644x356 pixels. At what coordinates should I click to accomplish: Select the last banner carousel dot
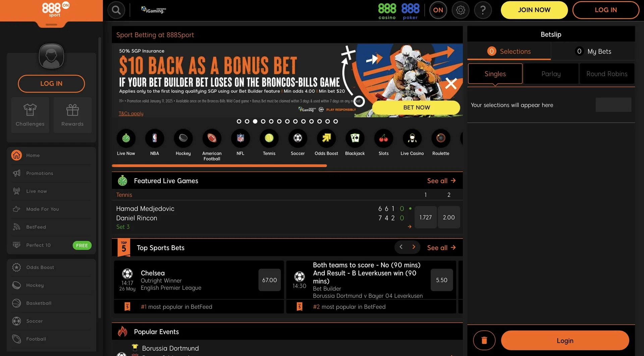(335, 121)
